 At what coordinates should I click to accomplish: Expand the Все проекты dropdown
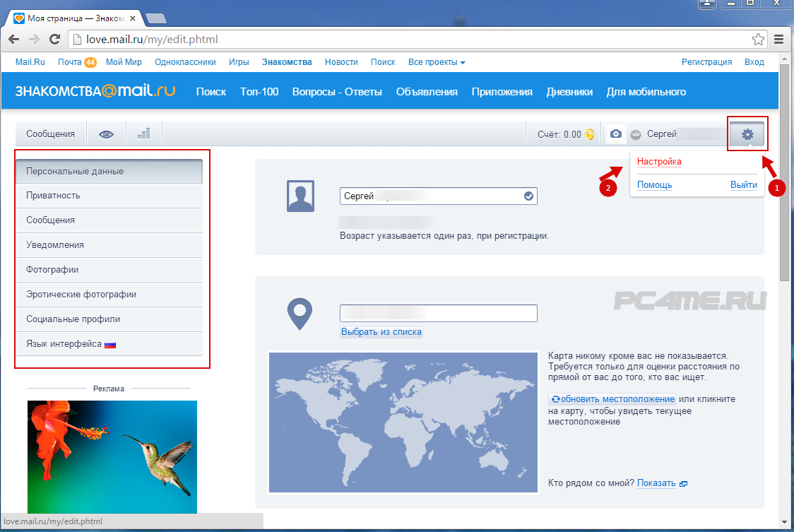click(437, 61)
